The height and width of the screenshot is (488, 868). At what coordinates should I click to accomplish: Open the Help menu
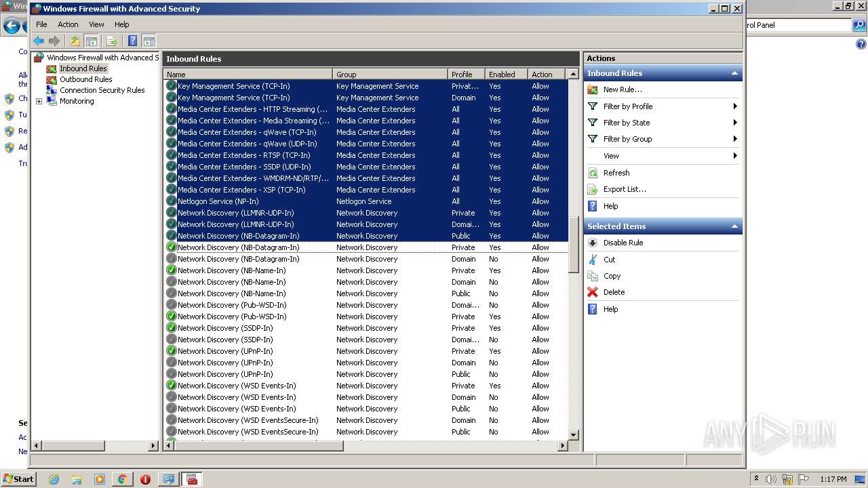pyautogui.click(x=121, y=24)
